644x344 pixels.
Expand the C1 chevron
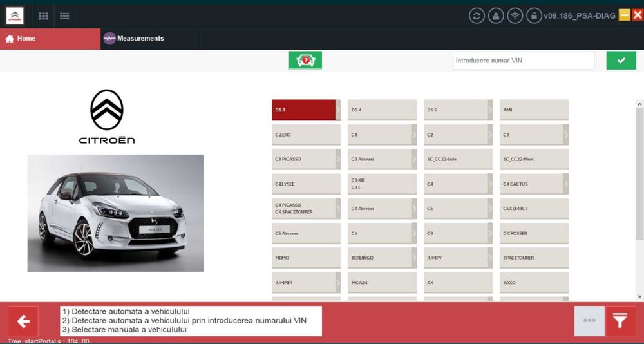pyautogui.click(x=414, y=135)
